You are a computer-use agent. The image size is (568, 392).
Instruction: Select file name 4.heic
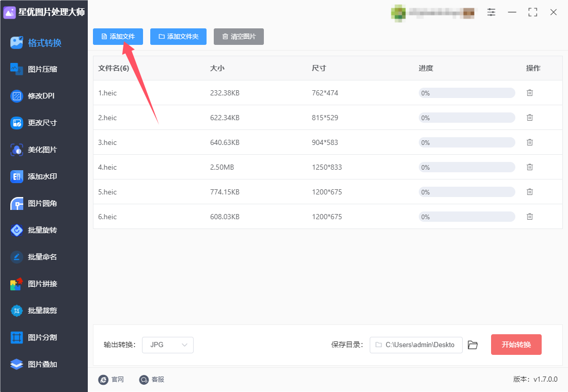click(107, 167)
